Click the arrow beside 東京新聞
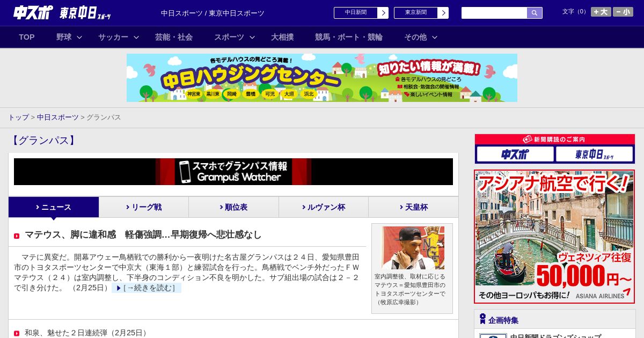Screen dimensions: 644x338 tap(443, 13)
